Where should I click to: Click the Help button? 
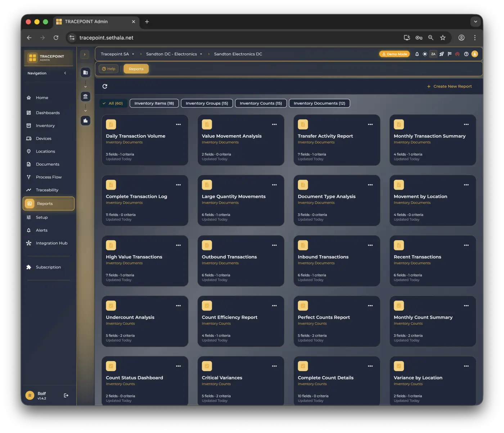tap(109, 69)
